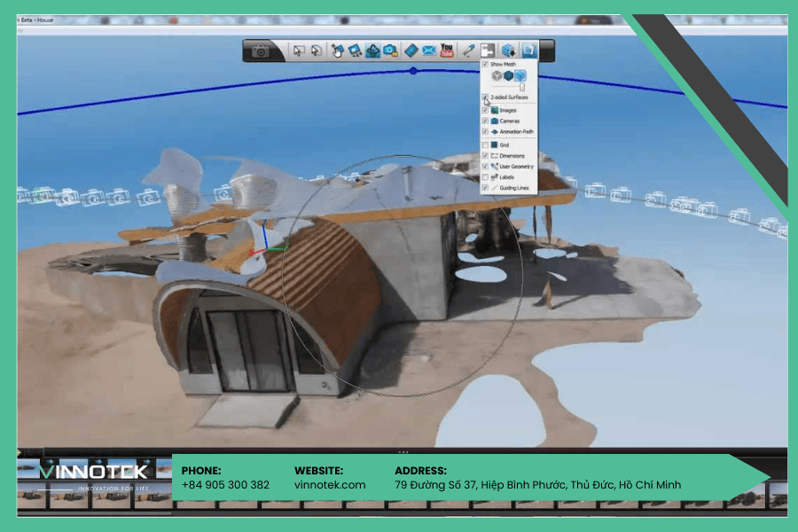Select the eyedropper pin tool
The image size is (798, 532).
(x=467, y=51)
